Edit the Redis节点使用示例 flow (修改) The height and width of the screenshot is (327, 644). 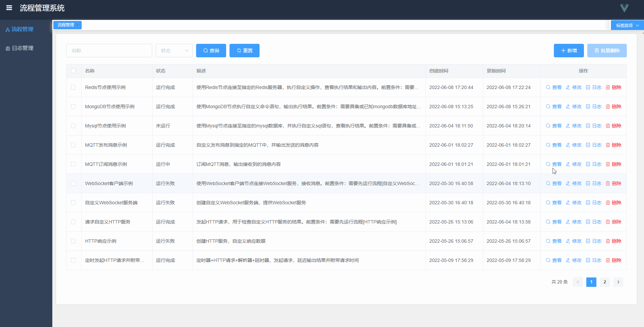573,87
